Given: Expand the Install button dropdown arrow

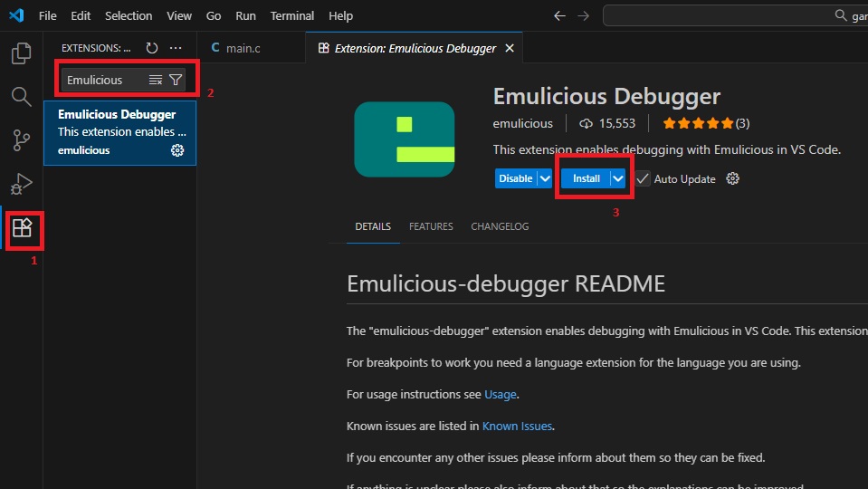Looking at the screenshot, I should (618, 178).
